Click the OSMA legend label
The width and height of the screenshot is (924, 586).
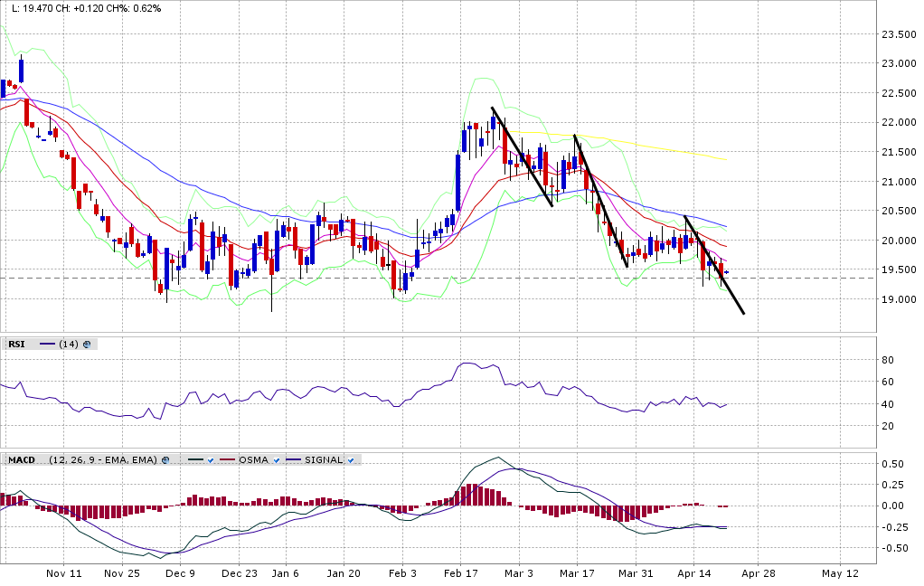(253, 460)
